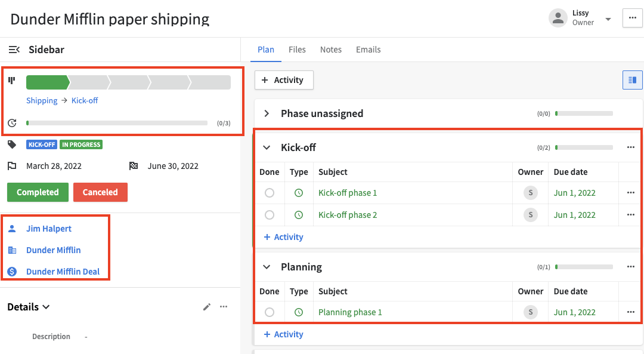Image resolution: width=644 pixels, height=354 pixels.
Task: Collapse the Kick-off section
Action: pyautogui.click(x=265, y=147)
